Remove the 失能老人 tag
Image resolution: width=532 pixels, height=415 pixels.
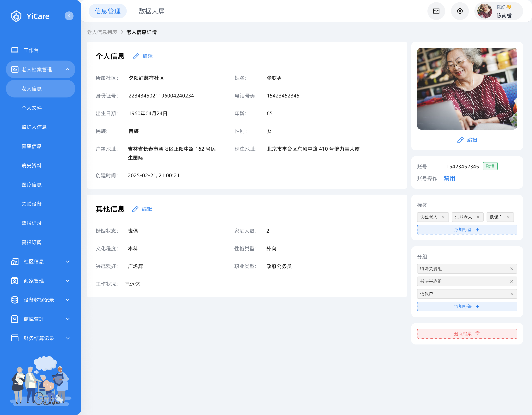478,217
